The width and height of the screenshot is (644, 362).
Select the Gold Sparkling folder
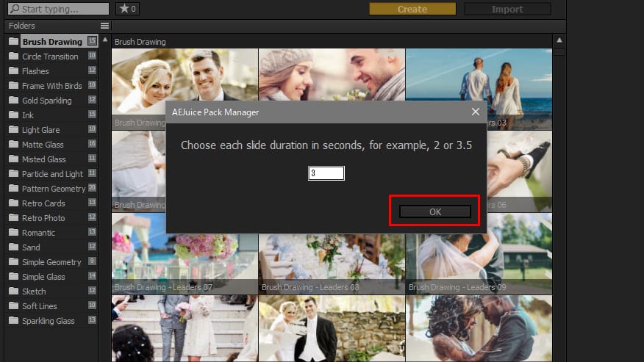pos(52,100)
